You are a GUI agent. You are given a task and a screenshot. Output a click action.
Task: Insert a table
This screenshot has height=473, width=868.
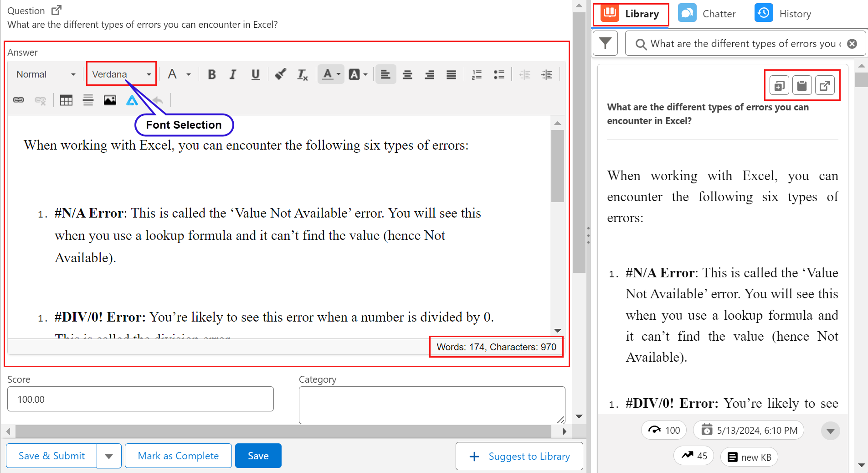click(x=66, y=100)
